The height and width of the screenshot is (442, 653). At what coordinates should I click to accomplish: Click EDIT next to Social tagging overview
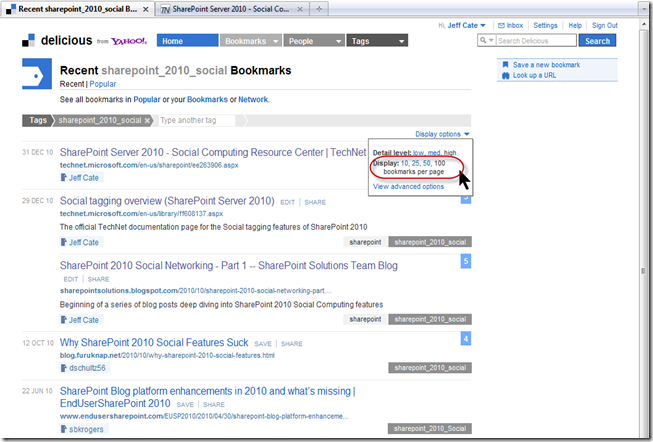[x=287, y=202]
